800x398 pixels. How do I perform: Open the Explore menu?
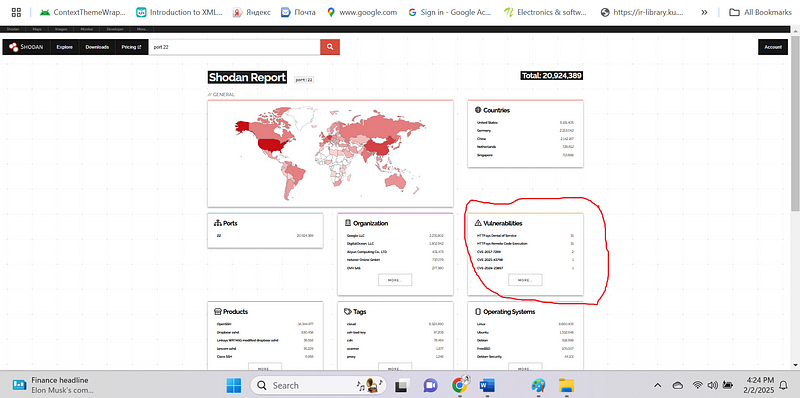(x=65, y=47)
